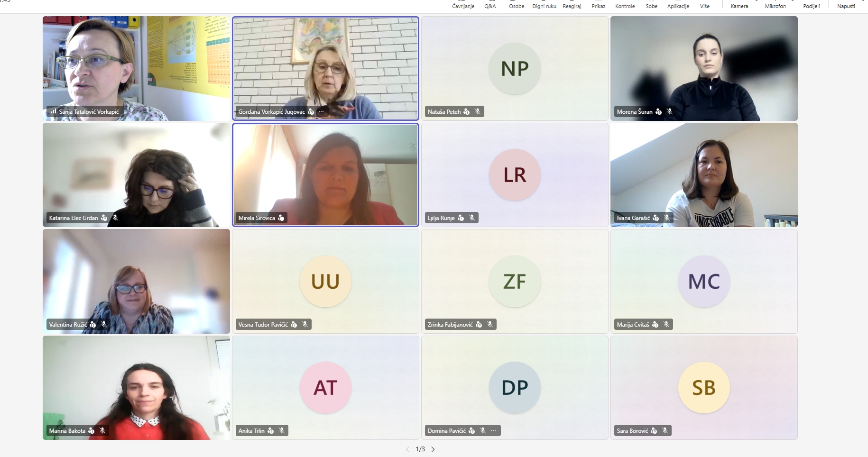The image size is (868, 457).
Task: Click the badge icon next to Mirela Sirovica
Action: click(x=281, y=218)
